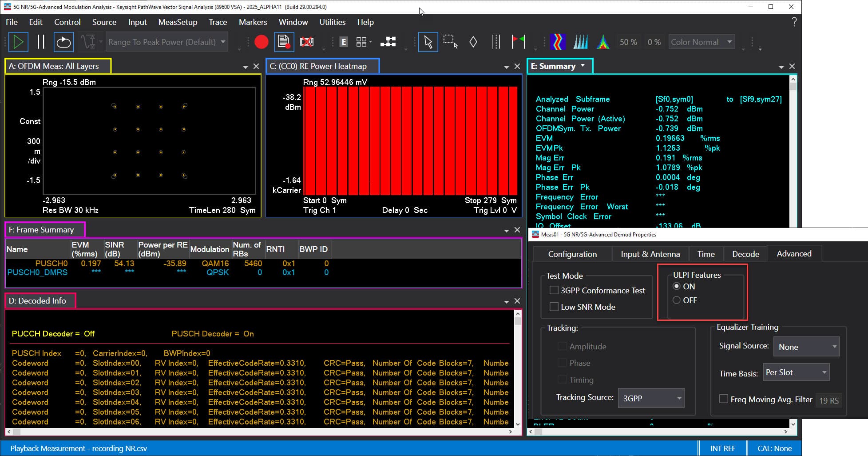Switch to the Decode tab
The width and height of the screenshot is (868, 456).
coord(745,254)
